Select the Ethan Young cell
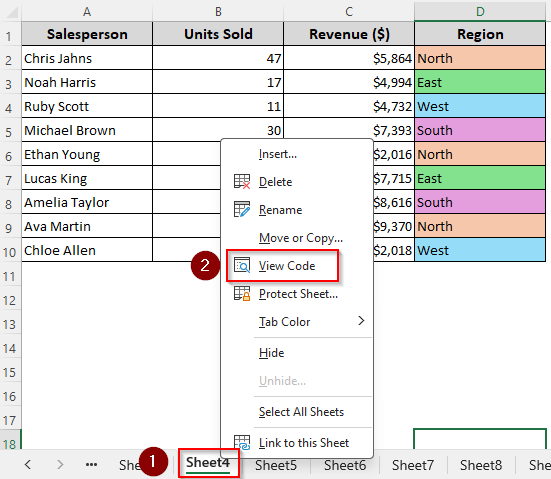551x479 pixels. (x=87, y=154)
